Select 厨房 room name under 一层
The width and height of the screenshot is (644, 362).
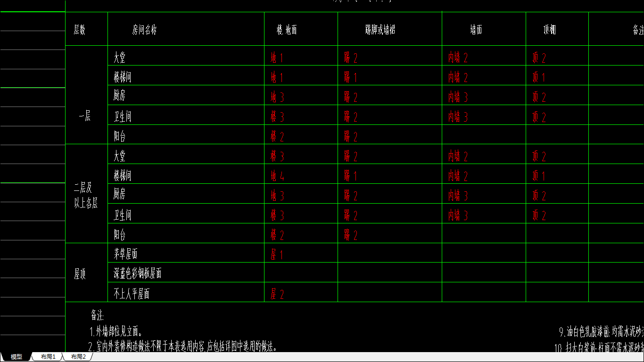tap(120, 96)
